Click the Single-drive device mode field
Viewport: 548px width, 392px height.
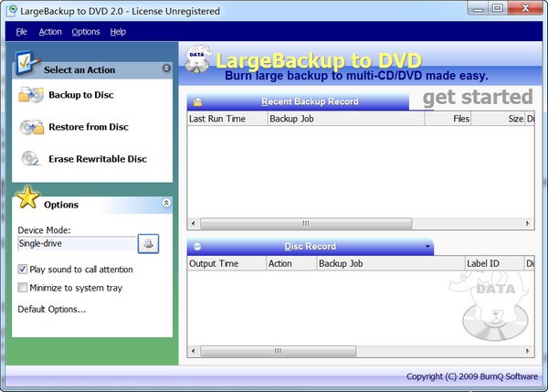pos(77,243)
